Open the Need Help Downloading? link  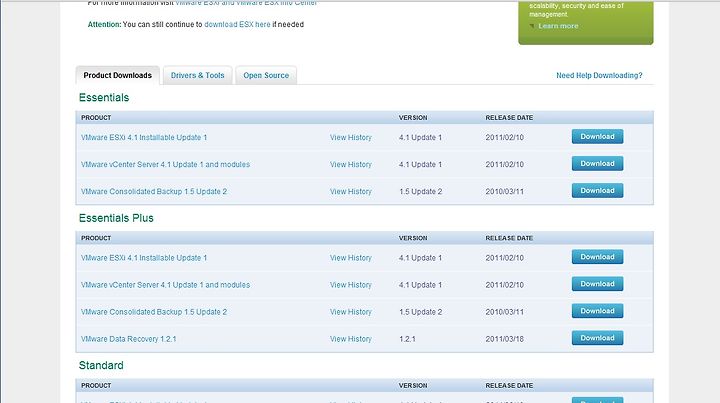coord(599,75)
